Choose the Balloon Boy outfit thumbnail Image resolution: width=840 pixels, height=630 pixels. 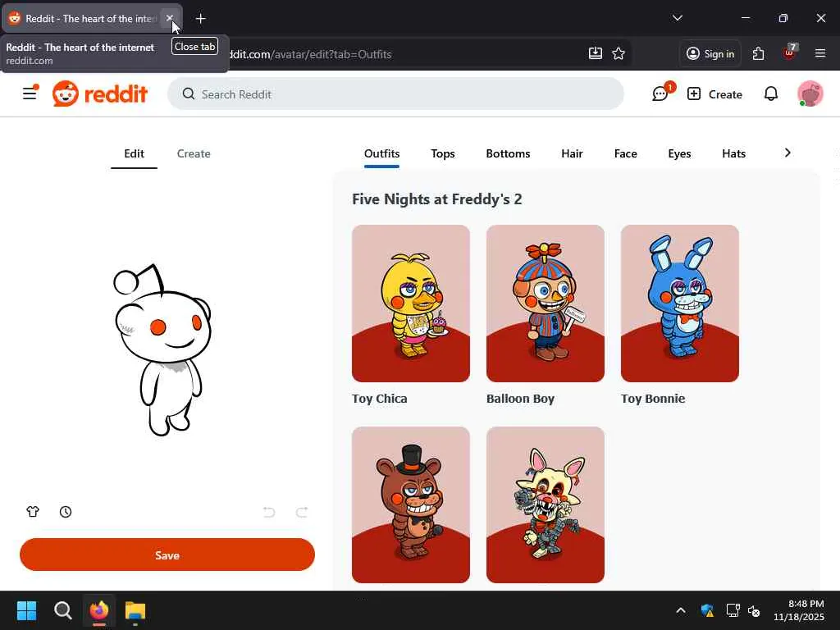coord(546,304)
